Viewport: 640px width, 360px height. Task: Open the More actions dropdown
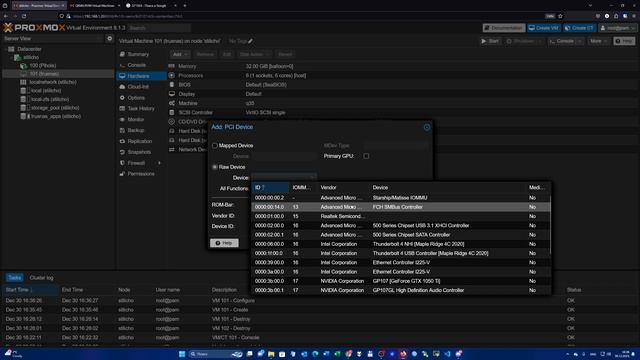pos(598,41)
